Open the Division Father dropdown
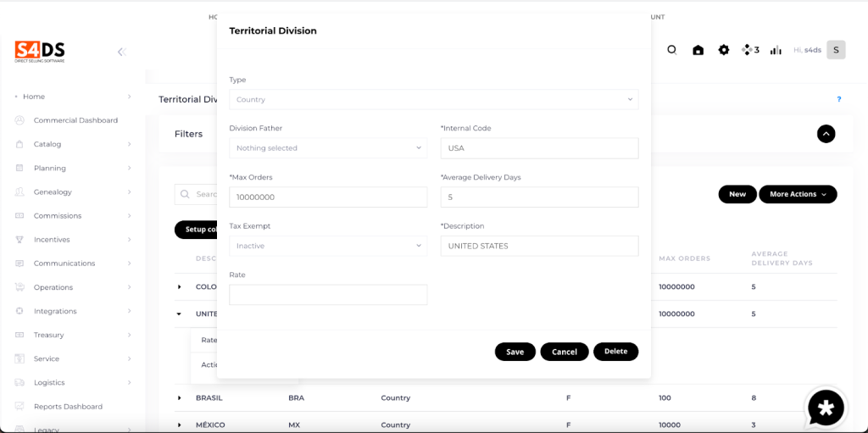 tap(328, 148)
